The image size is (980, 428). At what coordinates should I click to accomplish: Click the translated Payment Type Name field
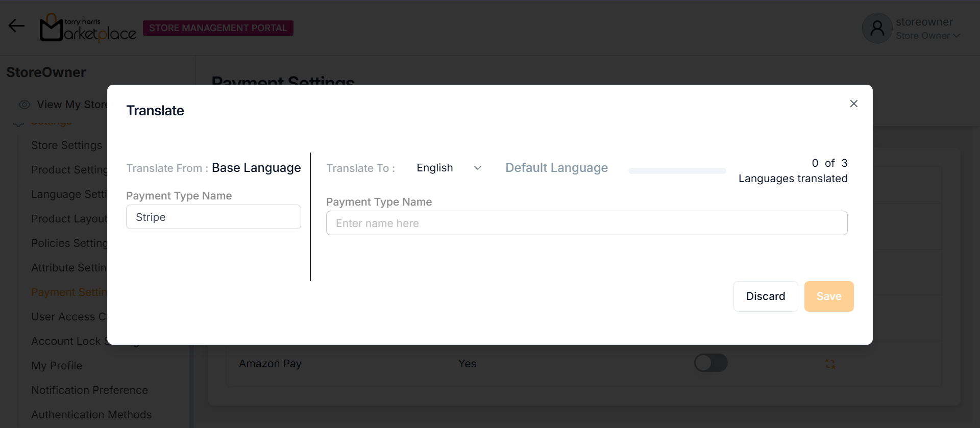tap(586, 223)
